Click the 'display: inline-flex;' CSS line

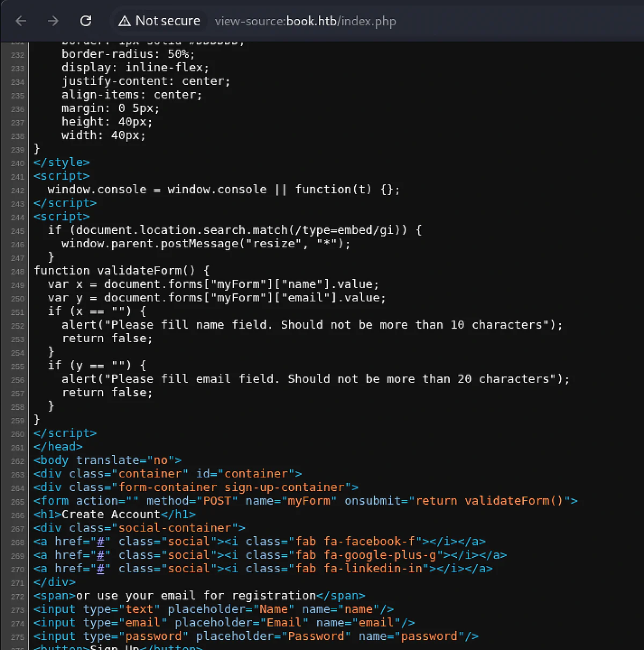tap(135, 67)
